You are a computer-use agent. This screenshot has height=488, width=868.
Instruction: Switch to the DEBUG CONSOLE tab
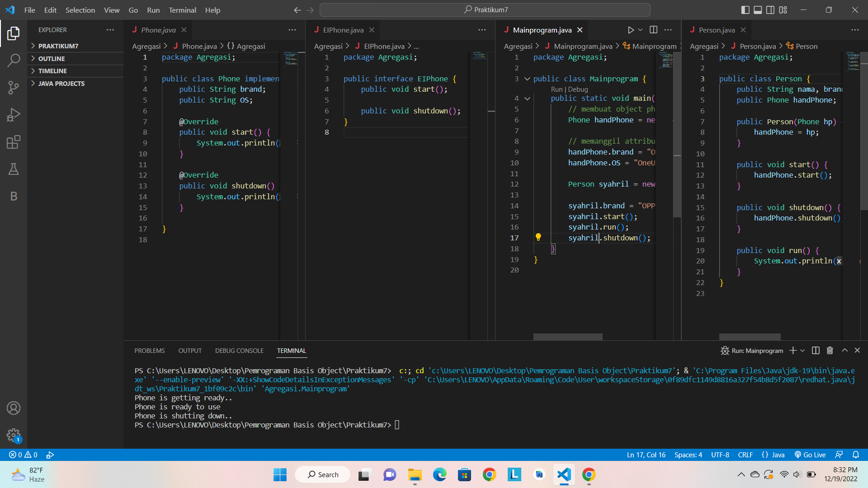(x=239, y=350)
